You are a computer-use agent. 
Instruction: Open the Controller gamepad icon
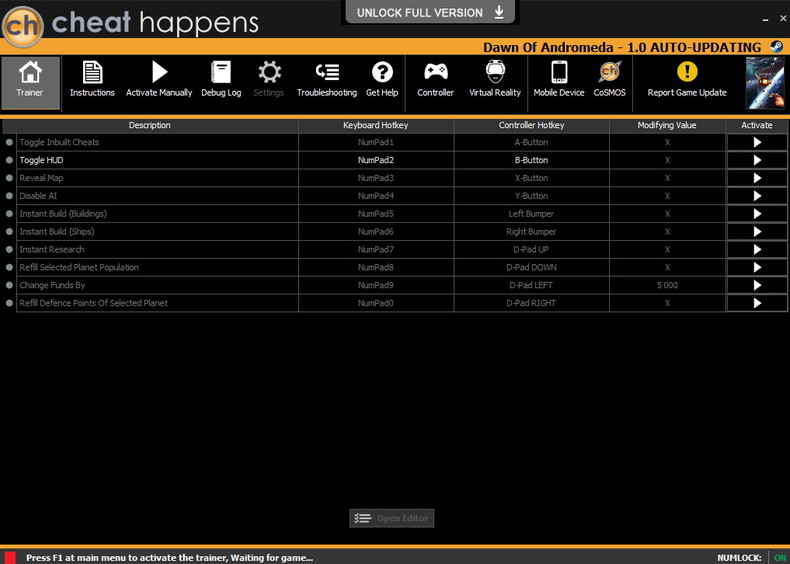point(435,72)
